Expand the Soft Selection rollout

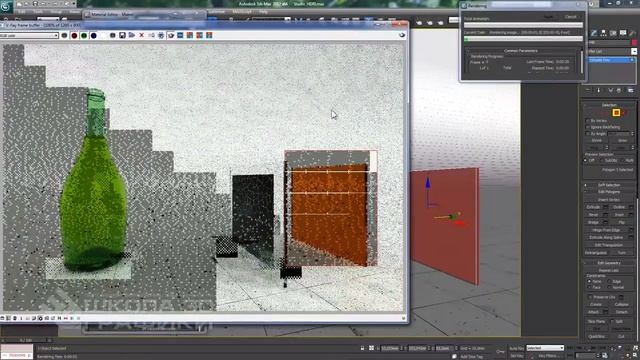(x=609, y=185)
